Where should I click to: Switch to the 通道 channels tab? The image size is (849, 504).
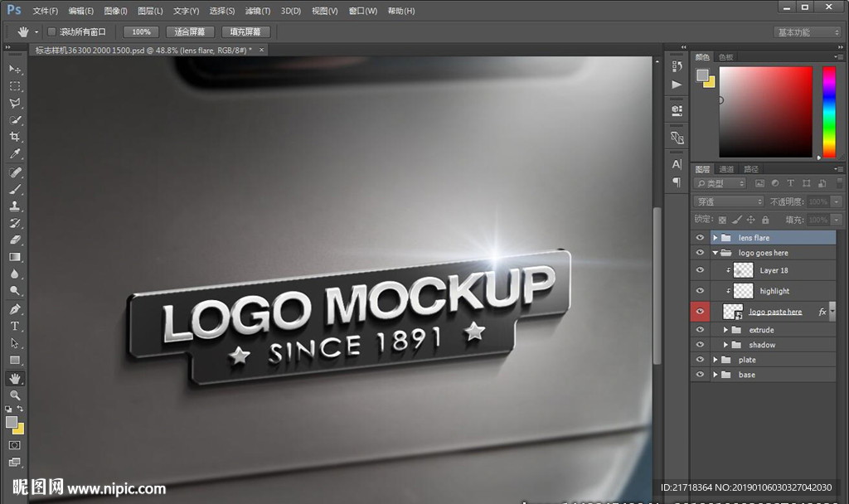(x=726, y=169)
